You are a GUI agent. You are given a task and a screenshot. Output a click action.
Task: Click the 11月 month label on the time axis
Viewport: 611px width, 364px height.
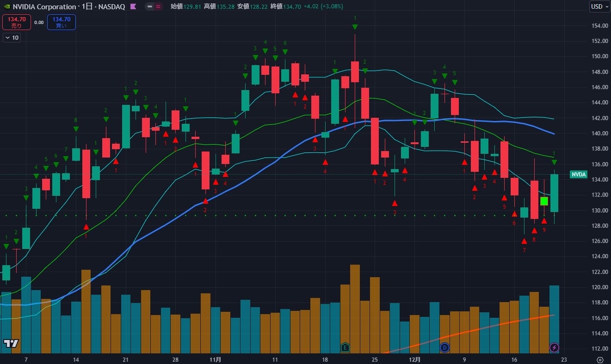(215, 359)
